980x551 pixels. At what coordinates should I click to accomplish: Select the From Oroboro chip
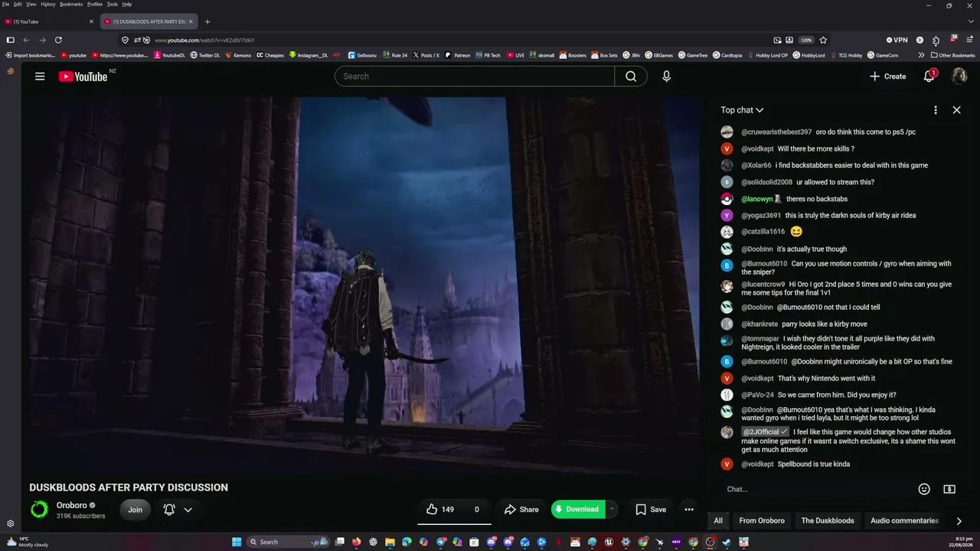click(x=762, y=521)
